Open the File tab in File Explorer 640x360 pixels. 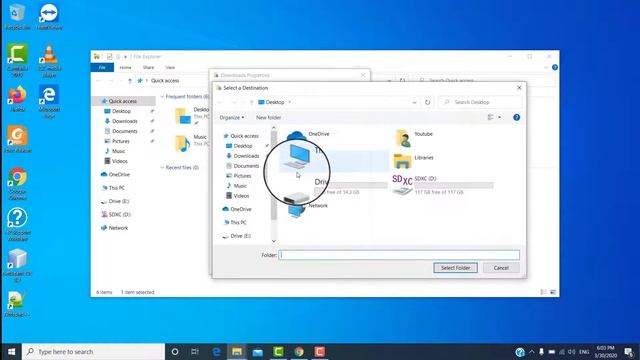(x=102, y=67)
